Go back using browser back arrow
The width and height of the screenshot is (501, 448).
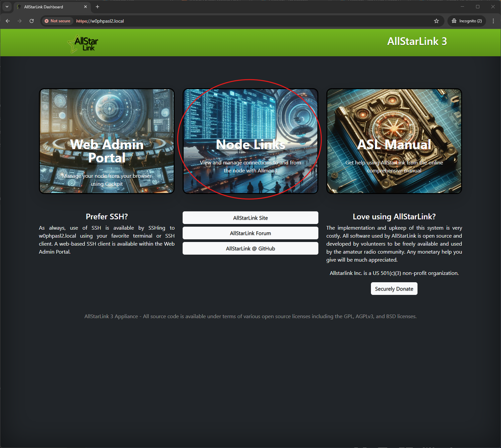point(8,21)
